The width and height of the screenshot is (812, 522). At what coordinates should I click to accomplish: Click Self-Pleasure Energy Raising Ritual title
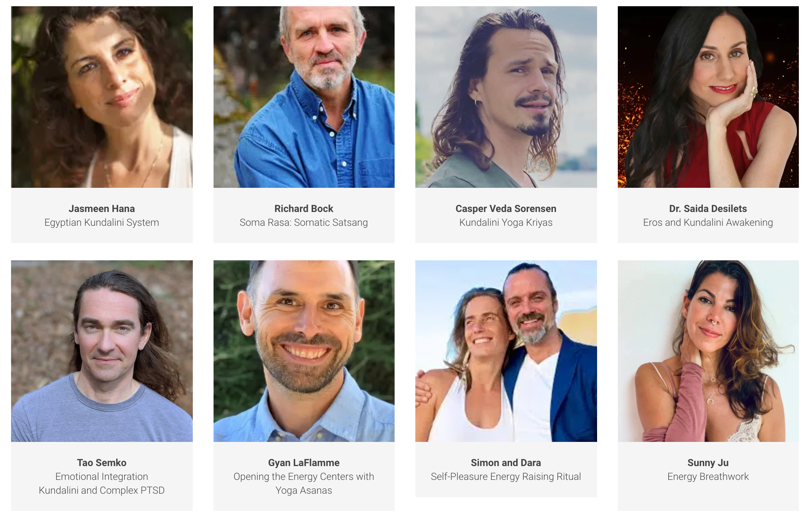tap(506, 477)
